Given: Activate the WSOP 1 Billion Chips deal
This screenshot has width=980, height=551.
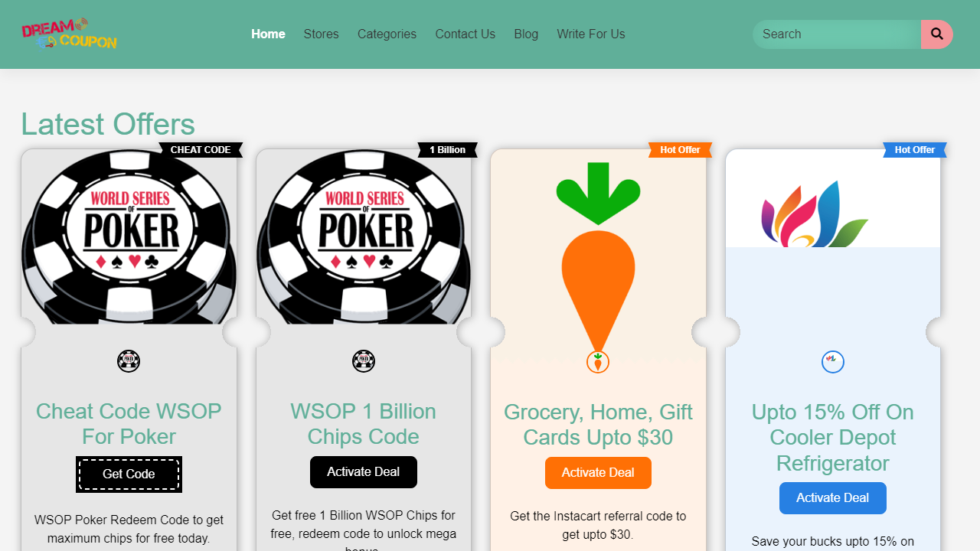Looking at the screenshot, I should [x=364, y=472].
